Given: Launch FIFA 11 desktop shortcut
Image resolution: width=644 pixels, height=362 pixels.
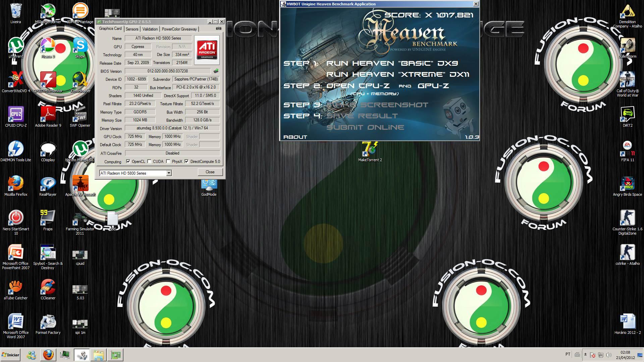Looking at the screenshot, I should click(x=627, y=152).
